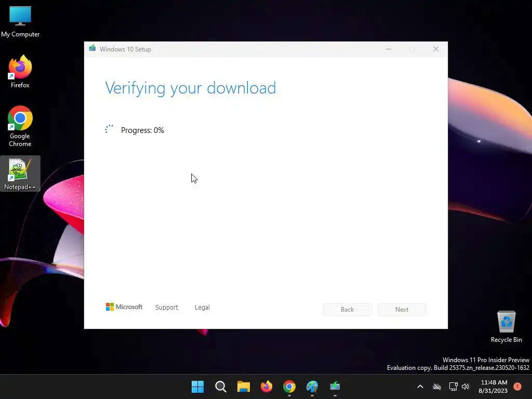This screenshot has width=532, height=399.
Task: Launch Firefox from the desktop shortcut
Action: pyautogui.click(x=20, y=72)
